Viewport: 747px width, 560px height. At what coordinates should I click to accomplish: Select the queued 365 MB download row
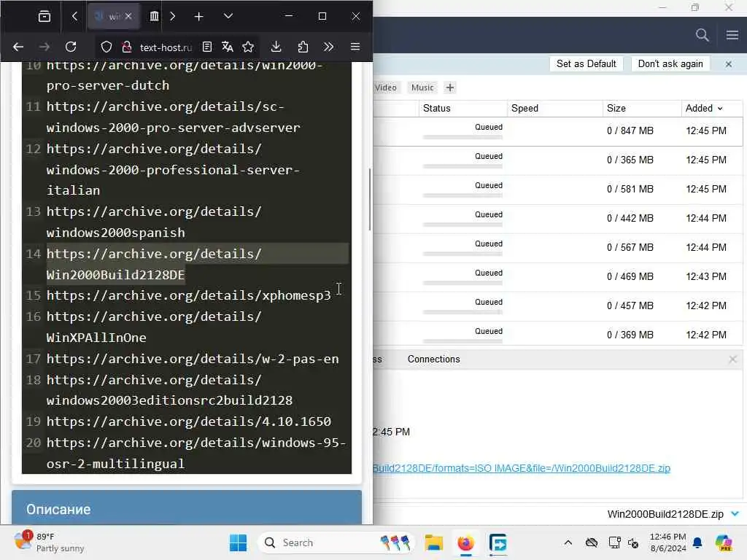[558, 160]
